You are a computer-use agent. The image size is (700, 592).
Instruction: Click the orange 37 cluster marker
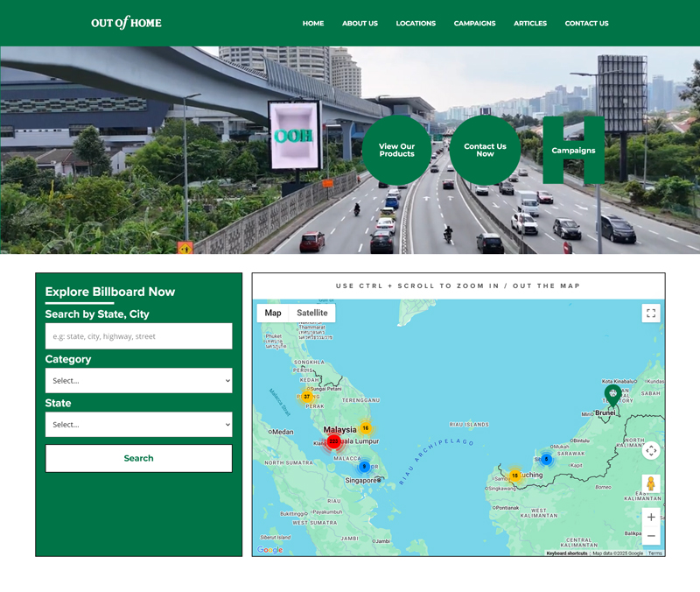307,397
